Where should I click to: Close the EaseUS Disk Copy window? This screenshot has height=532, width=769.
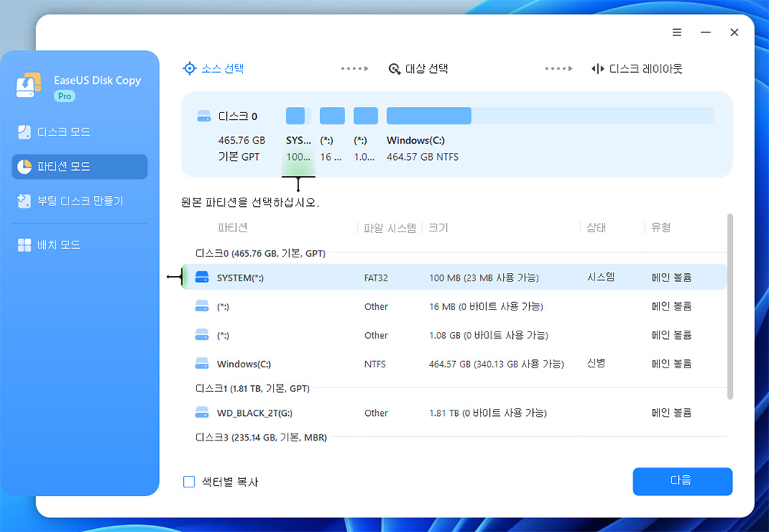(734, 32)
